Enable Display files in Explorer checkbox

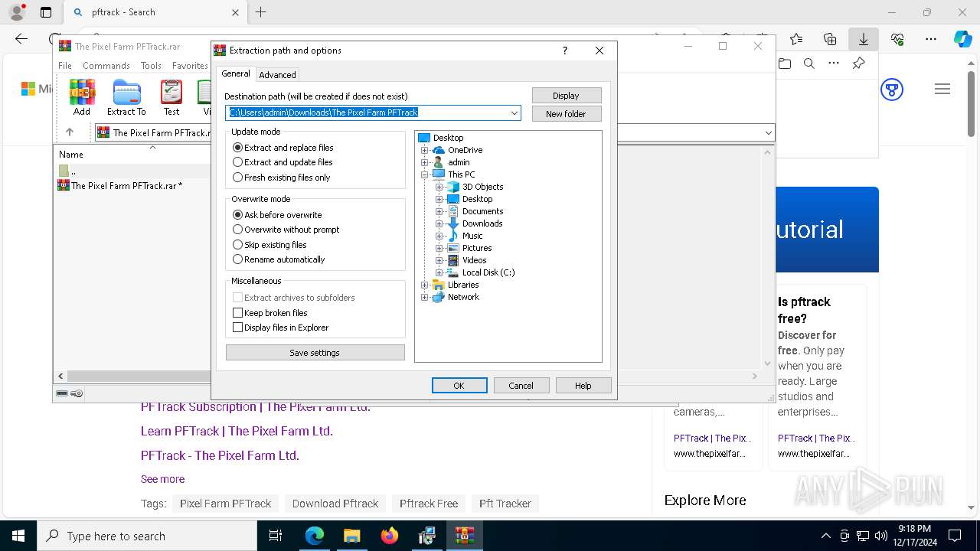[237, 328]
